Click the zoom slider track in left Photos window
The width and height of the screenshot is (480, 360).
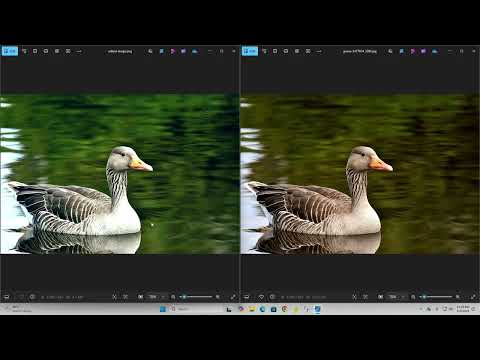(x=196, y=297)
